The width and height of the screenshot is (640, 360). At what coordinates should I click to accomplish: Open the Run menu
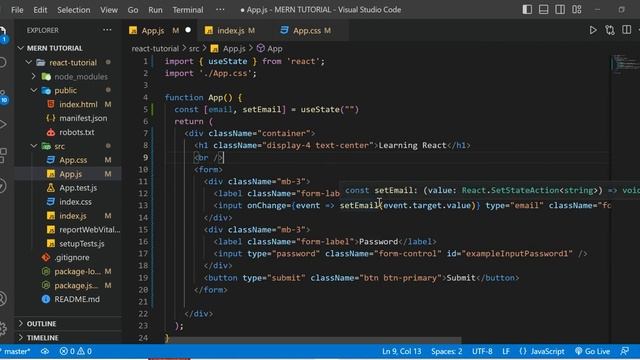click(x=155, y=10)
